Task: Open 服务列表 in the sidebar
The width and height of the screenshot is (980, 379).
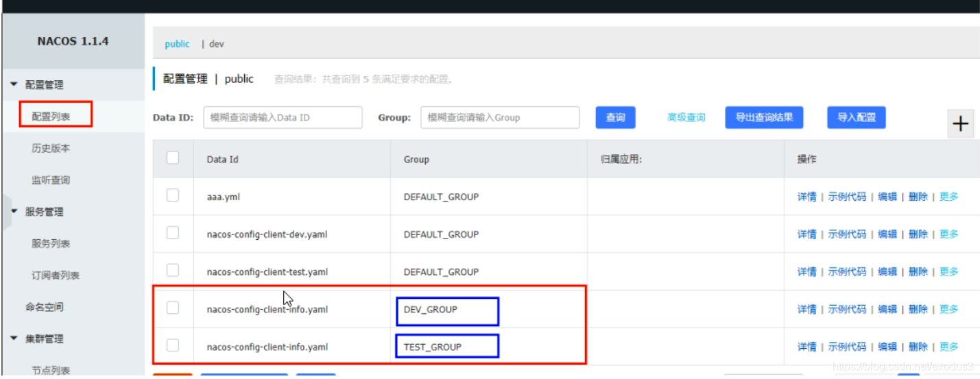Action: [51, 243]
